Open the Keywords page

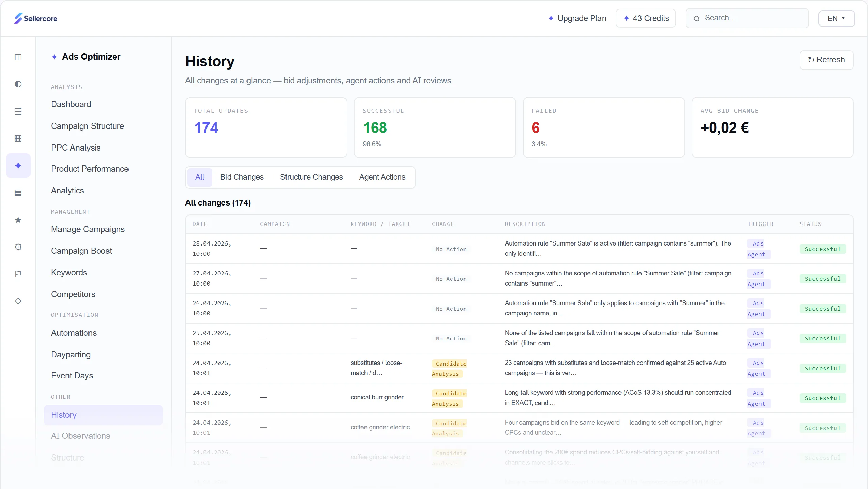69,273
